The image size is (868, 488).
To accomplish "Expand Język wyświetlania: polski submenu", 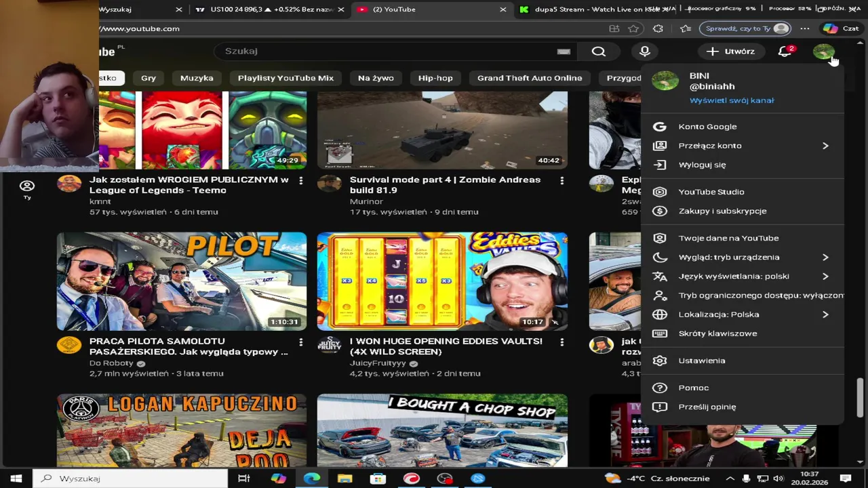I will [825, 277].
